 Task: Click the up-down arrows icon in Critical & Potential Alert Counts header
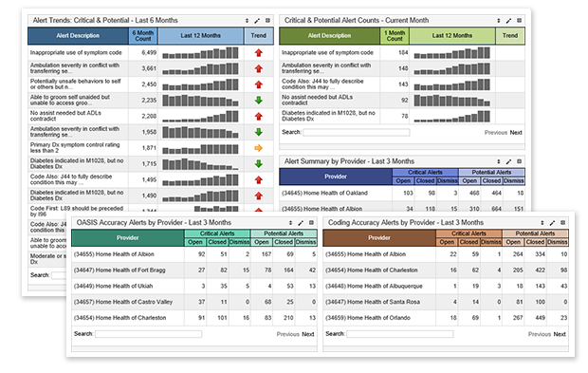(498, 21)
